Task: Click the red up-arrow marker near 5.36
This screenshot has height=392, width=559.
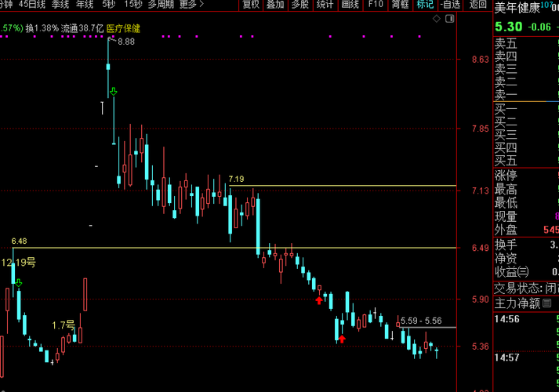Action: point(342,339)
